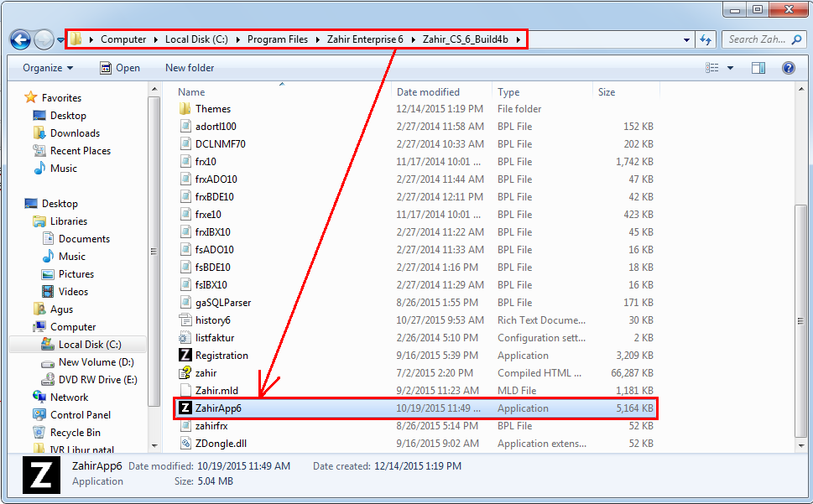Select the adortl100 BPL file icon
The height and width of the screenshot is (504, 813).
click(185, 127)
